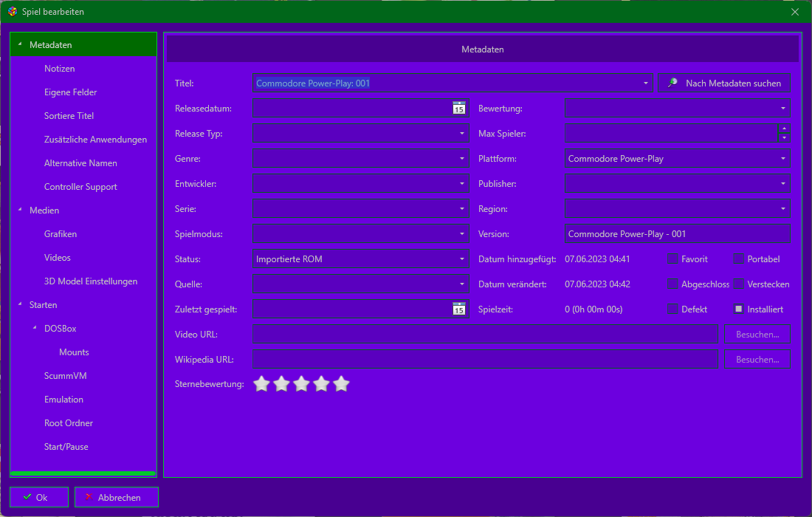Viewport: 812px width, 517px height.
Task: Click Besuchen next to Wikipedia URL
Action: coord(757,360)
